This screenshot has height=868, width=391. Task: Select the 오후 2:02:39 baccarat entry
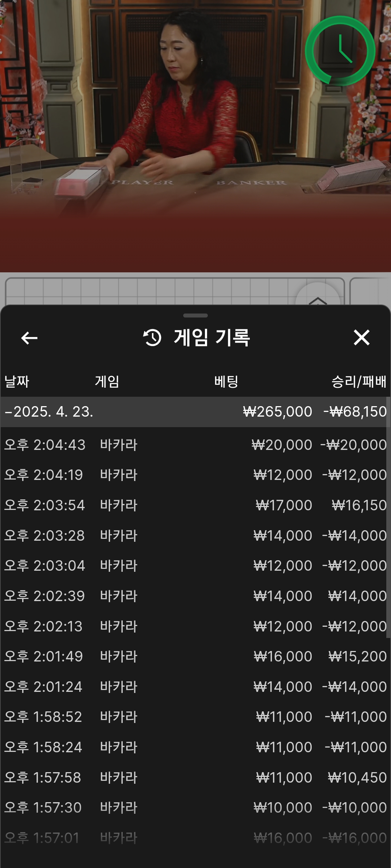[x=195, y=596]
